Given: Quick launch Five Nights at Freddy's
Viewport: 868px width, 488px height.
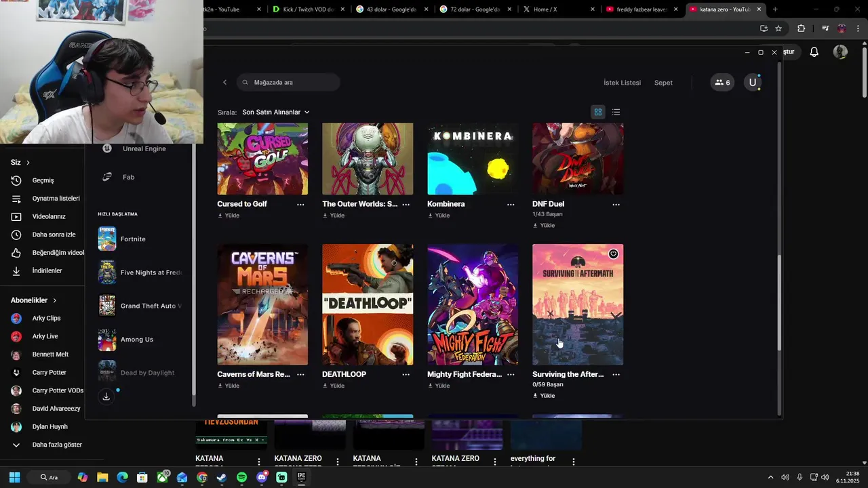Looking at the screenshot, I should pyautogui.click(x=140, y=272).
